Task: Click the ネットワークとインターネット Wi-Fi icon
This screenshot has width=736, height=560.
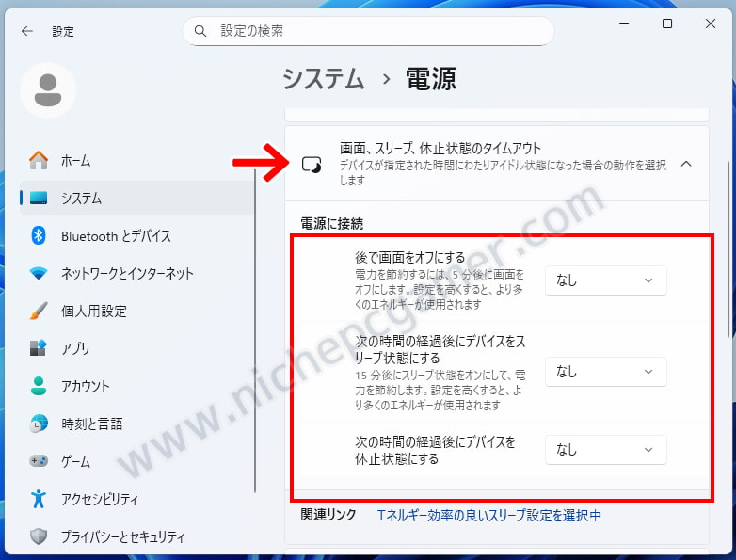Action: pyautogui.click(x=39, y=274)
